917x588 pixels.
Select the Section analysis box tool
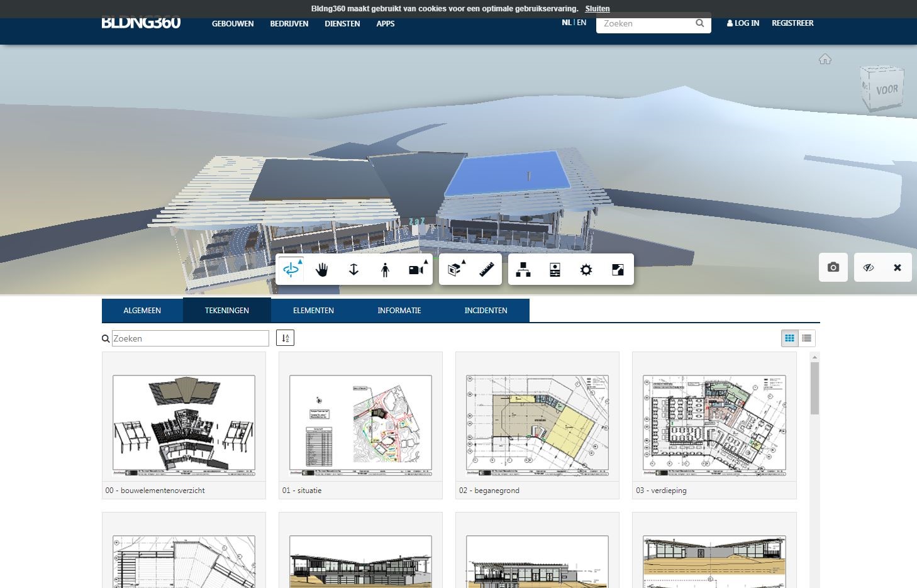(455, 270)
